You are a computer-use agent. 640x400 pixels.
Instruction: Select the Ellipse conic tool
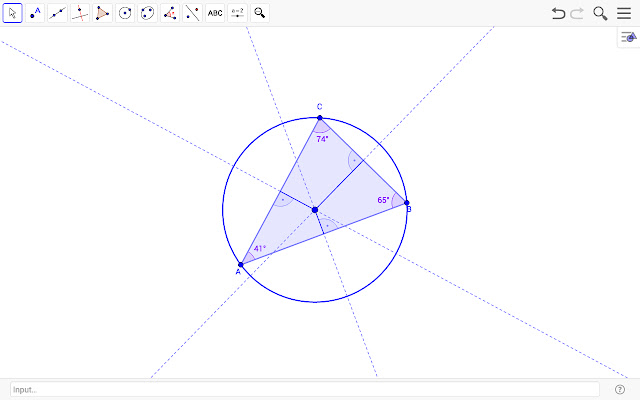pos(147,13)
